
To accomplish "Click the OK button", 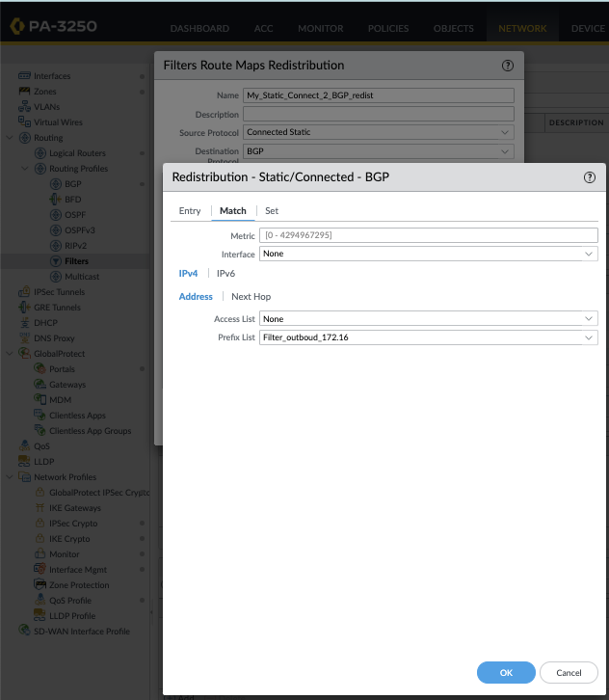I will click(x=506, y=673).
